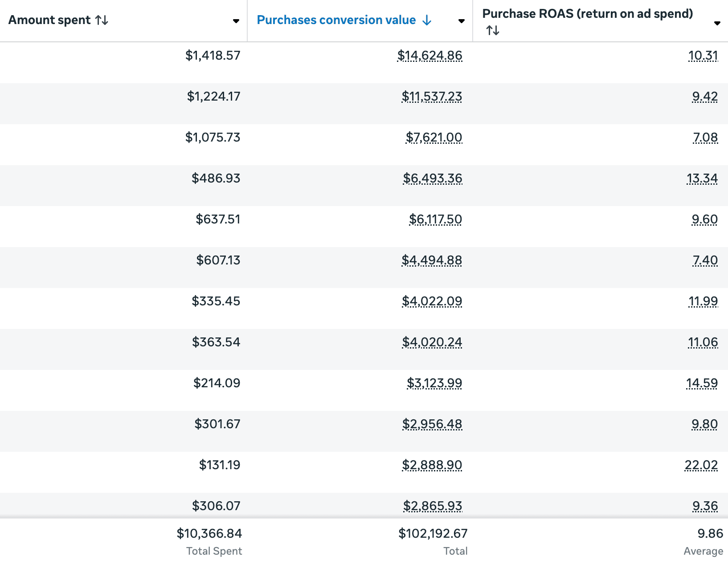This screenshot has height=568, width=728.
Task: Click the $10,366.84 Total Spent summary
Action: 209,533
